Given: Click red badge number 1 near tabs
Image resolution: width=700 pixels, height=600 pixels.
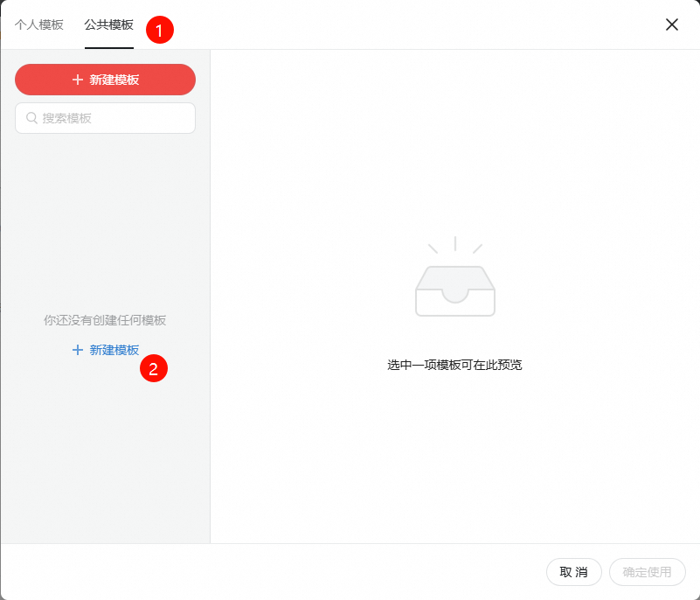Looking at the screenshot, I should click(159, 30).
